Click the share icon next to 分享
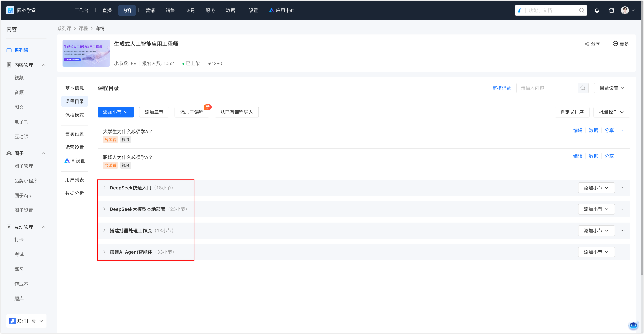Viewport: 644px width, 334px height. click(x=587, y=44)
